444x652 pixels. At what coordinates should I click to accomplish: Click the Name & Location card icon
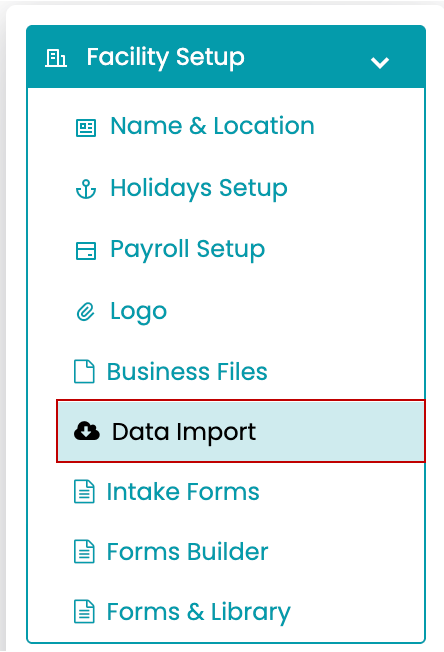(86, 127)
